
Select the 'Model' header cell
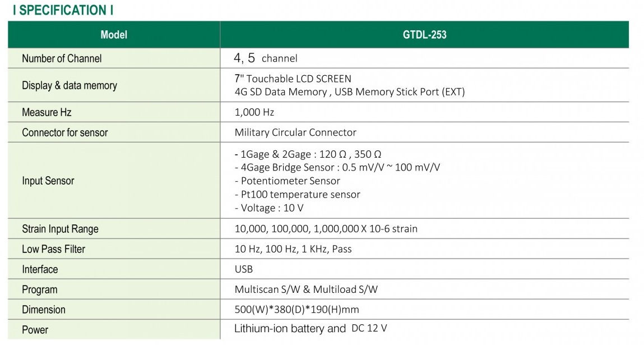click(114, 35)
